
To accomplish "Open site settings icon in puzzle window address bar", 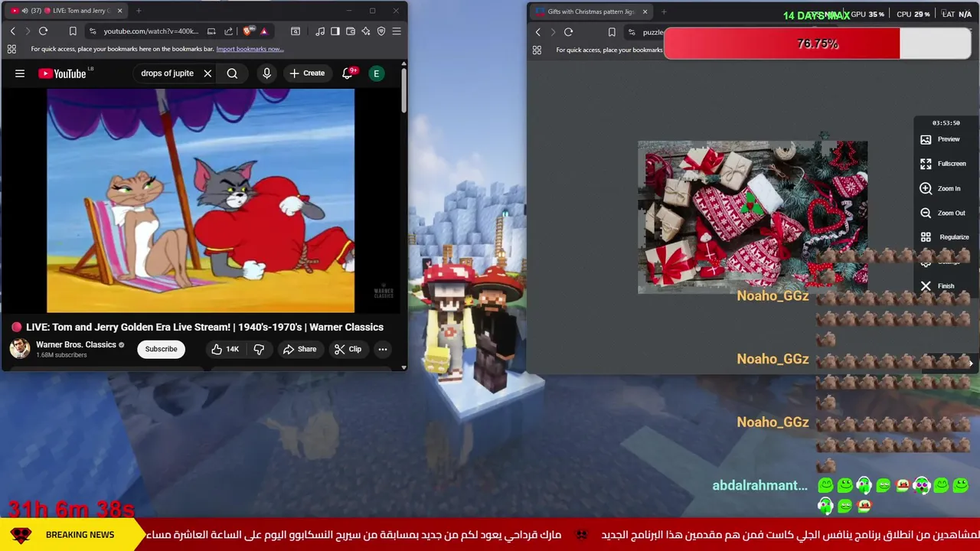I will pos(632,32).
